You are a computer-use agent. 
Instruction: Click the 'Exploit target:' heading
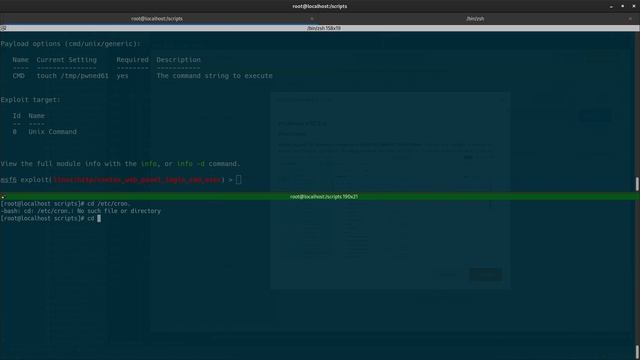pos(31,100)
